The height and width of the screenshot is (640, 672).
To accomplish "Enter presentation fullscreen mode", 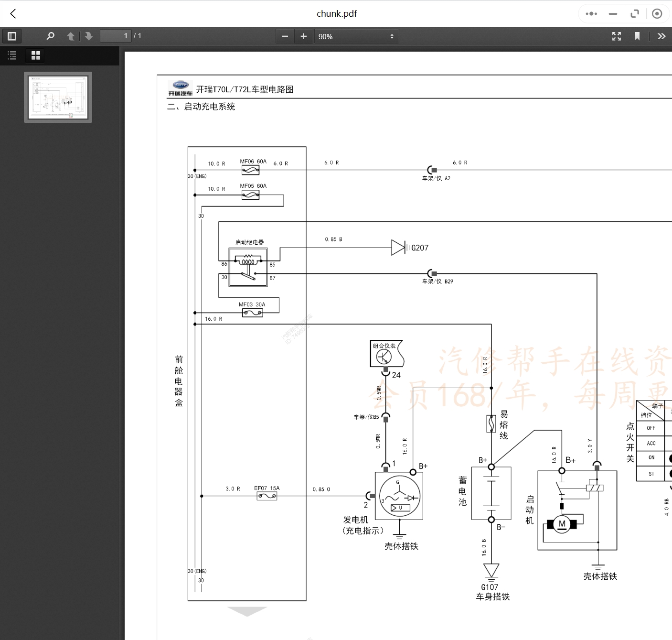I will click(617, 36).
